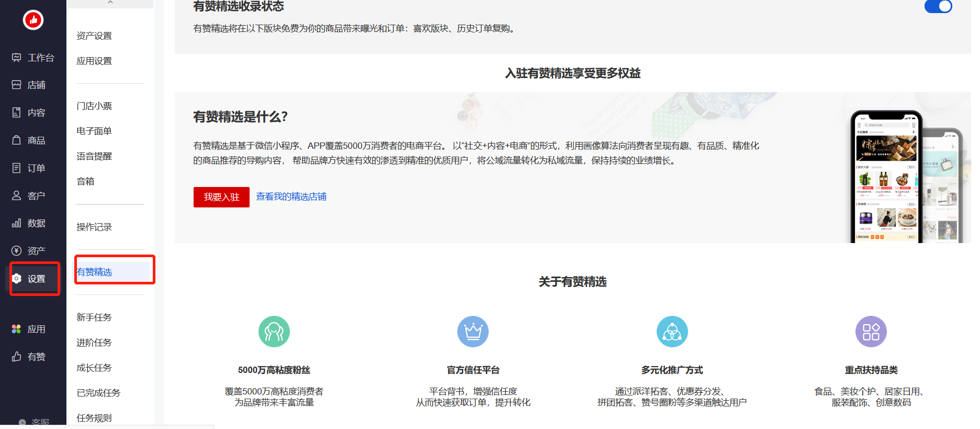This screenshot has height=429, width=980.
Task: Select 电子面单 menu item
Action: (94, 131)
